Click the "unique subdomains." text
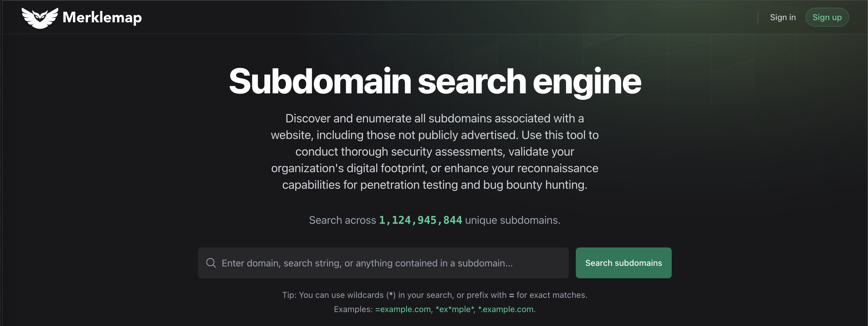The height and width of the screenshot is (326, 868). (512, 220)
